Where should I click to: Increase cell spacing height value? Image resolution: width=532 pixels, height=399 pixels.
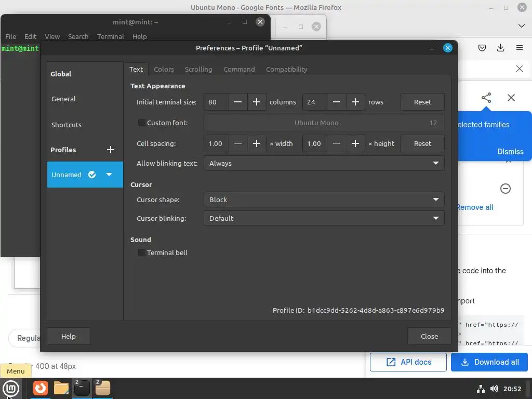[x=355, y=143]
